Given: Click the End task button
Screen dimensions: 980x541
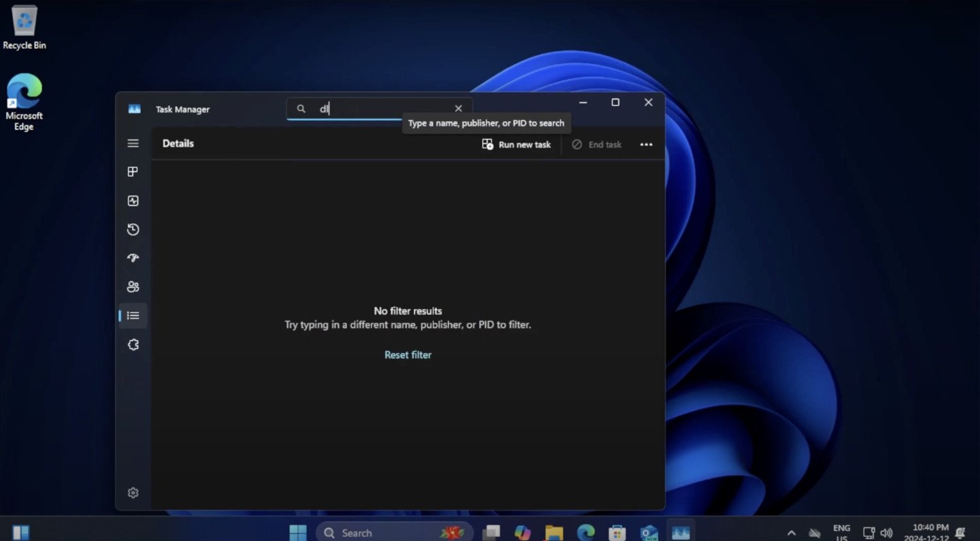Looking at the screenshot, I should [596, 144].
